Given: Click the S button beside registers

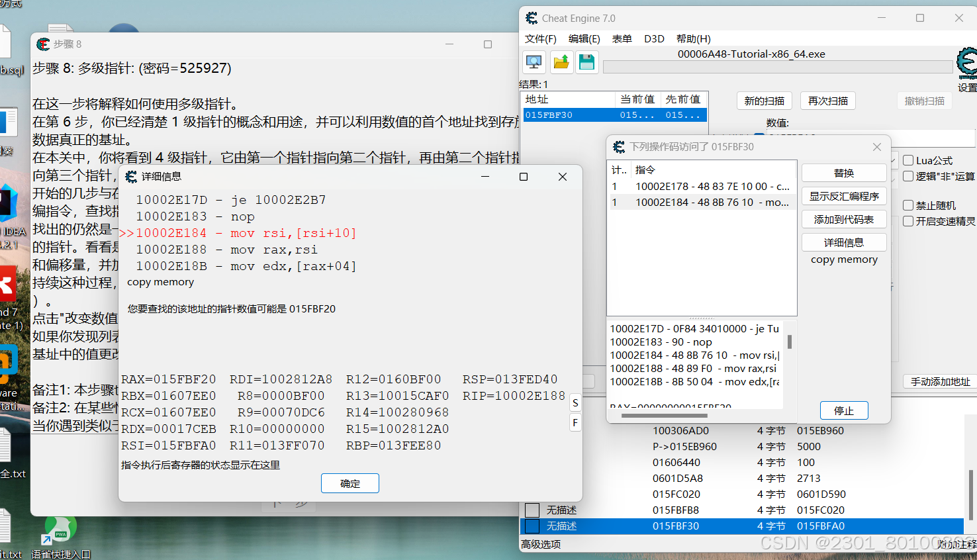Looking at the screenshot, I should click(x=575, y=403).
